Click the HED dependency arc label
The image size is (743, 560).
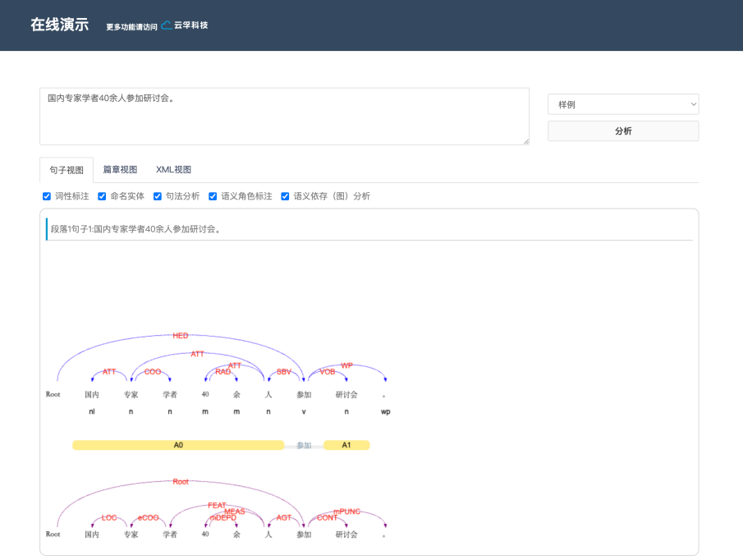tap(181, 336)
